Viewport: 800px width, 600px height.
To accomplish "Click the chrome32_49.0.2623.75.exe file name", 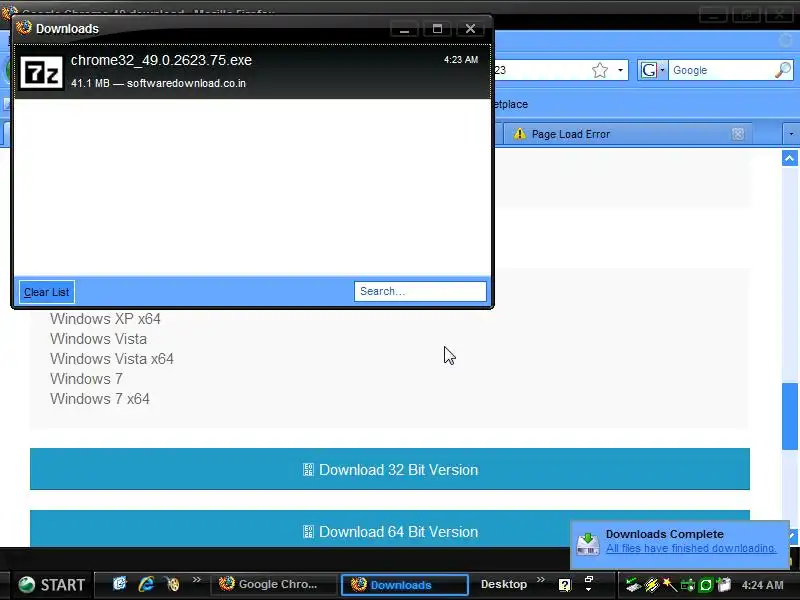I will click(161, 60).
